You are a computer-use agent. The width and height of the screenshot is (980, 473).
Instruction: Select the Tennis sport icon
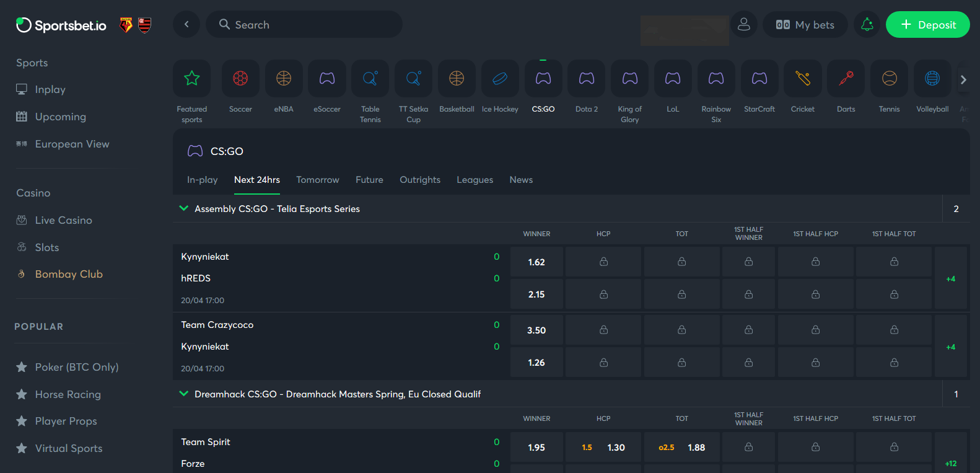(x=890, y=79)
